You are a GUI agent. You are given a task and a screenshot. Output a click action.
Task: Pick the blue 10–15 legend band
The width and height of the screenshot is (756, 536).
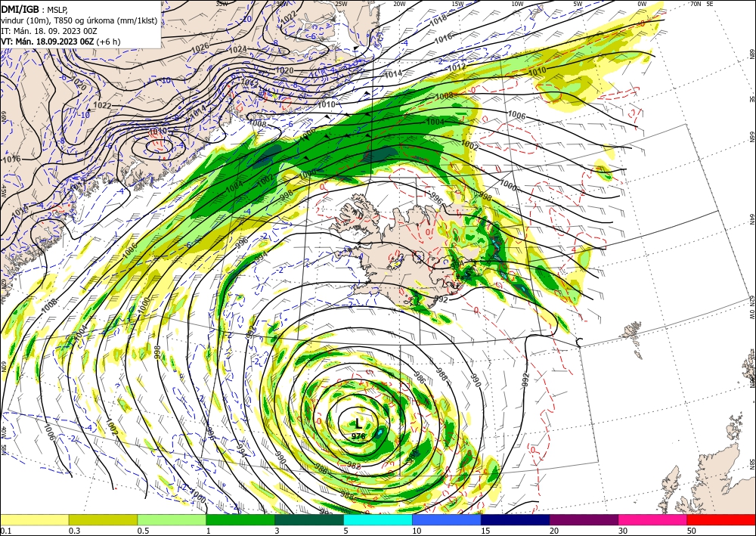447,519
